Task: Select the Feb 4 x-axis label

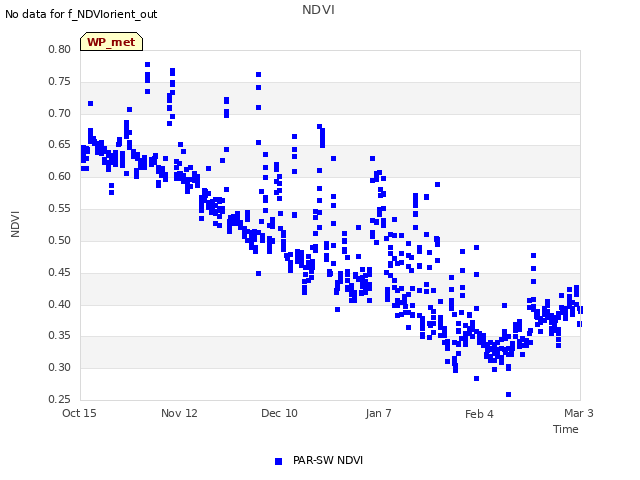Action: click(x=479, y=414)
